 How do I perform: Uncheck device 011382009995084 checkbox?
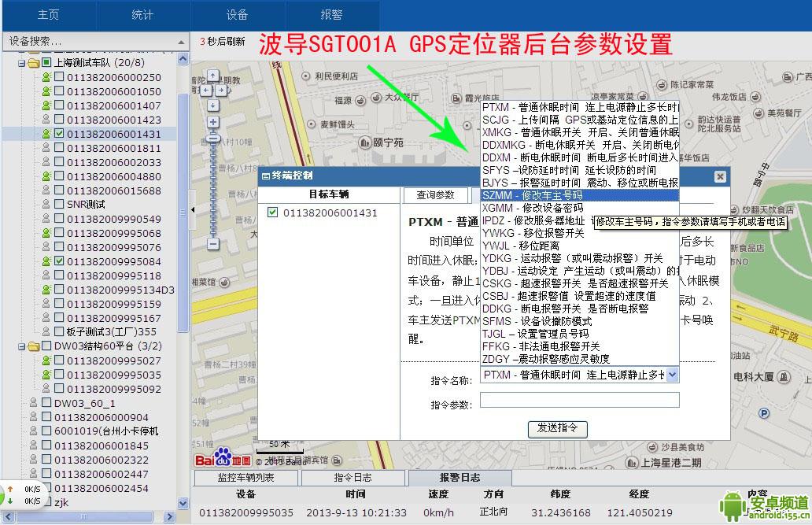click(x=59, y=261)
